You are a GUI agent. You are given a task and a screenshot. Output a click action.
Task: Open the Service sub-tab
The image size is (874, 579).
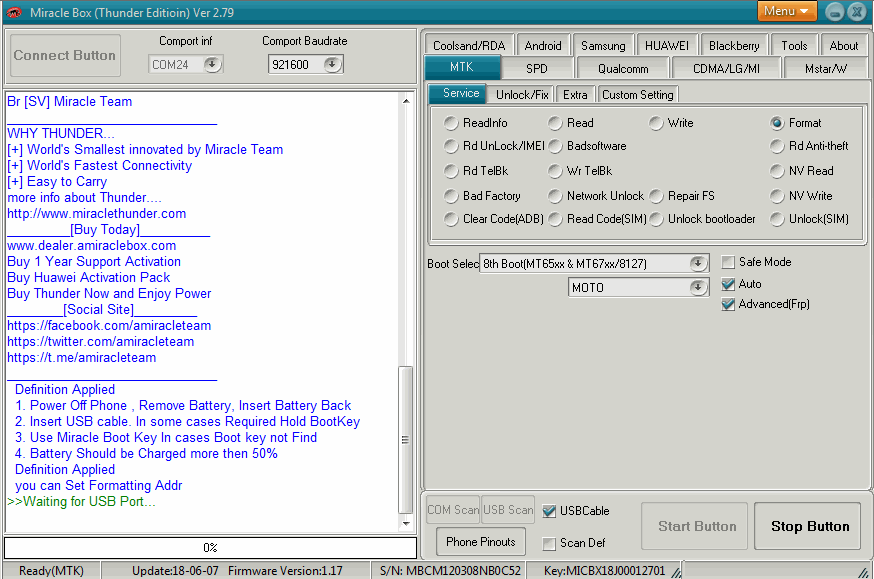[x=460, y=93]
